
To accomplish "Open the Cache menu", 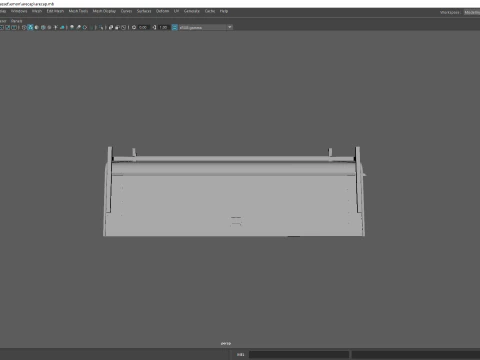I will click(210, 11).
